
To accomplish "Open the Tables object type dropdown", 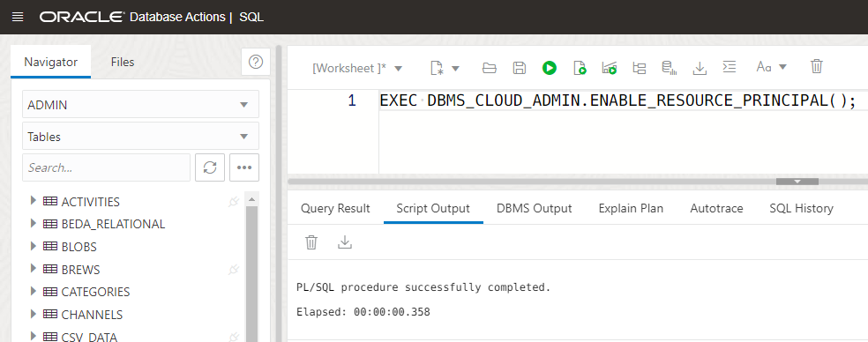I will (140, 136).
